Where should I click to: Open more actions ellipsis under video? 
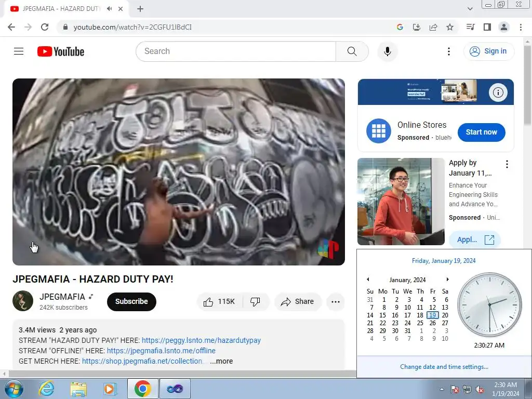pos(336,302)
